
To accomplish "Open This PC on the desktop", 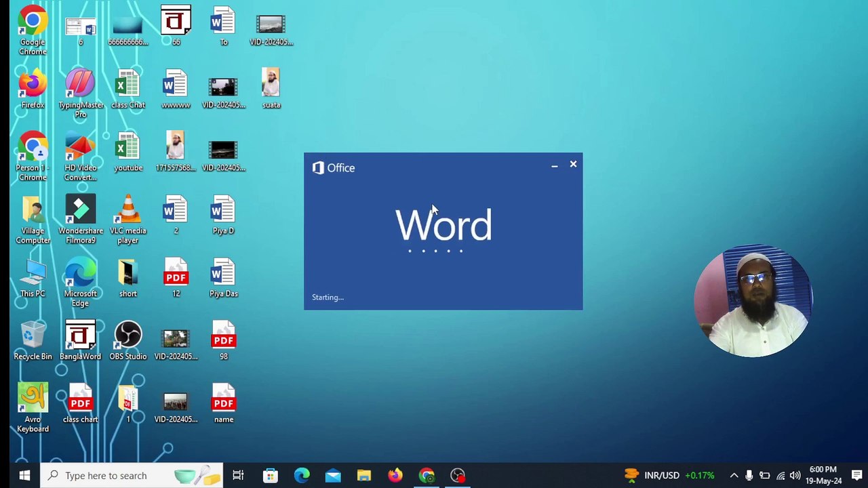I will [x=33, y=278].
